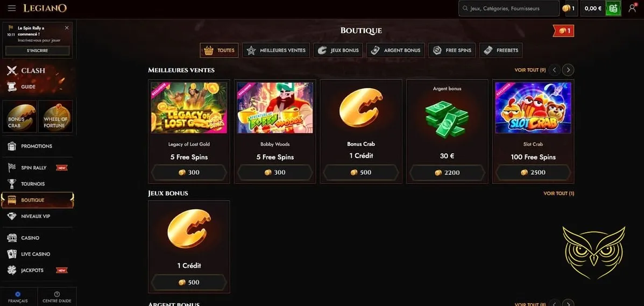Click the S'inscrire button
Image resolution: width=644 pixels, height=306 pixels.
[x=37, y=51]
